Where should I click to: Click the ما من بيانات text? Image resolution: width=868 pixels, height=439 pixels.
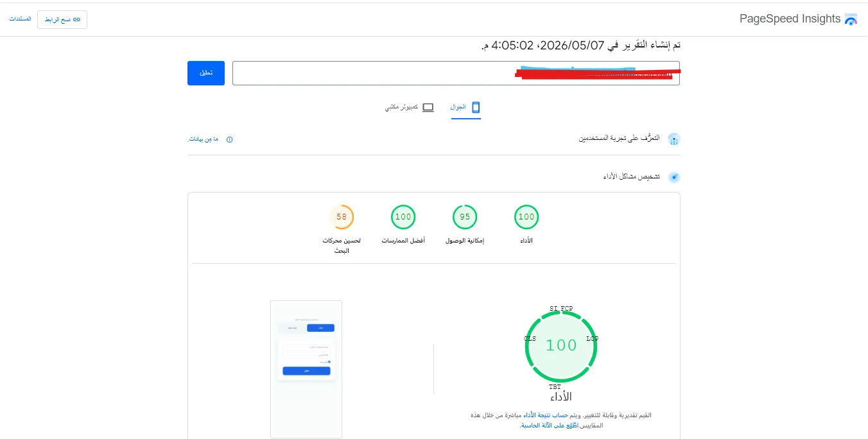point(203,139)
